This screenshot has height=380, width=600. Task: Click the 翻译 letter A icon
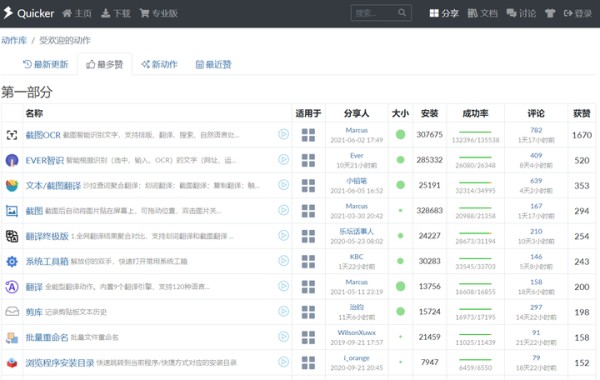click(x=12, y=287)
